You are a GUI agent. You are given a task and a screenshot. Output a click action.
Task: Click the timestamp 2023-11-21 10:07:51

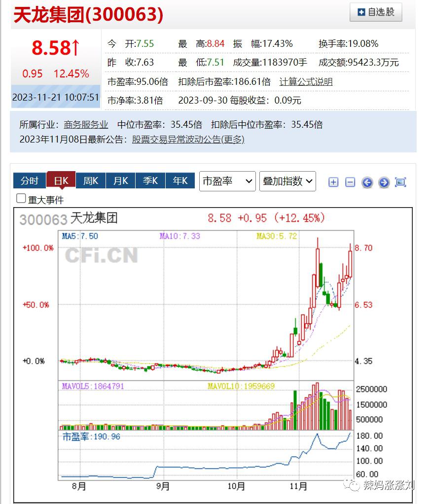[x=56, y=97]
